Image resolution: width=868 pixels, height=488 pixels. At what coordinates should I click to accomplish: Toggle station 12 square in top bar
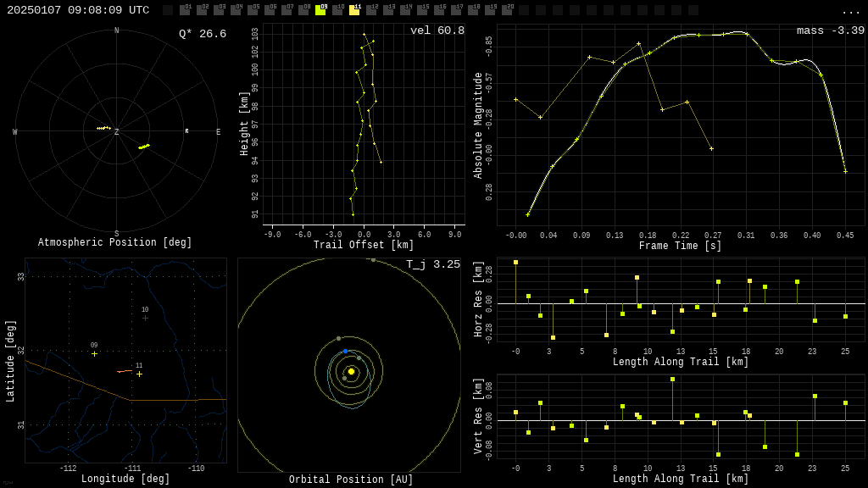click(371, 10)
